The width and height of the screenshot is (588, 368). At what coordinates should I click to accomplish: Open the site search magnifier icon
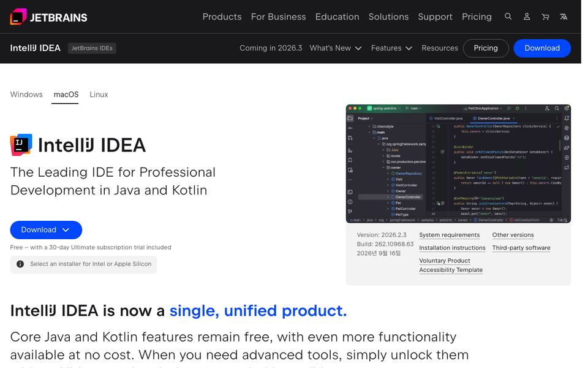tap(508, 17)
